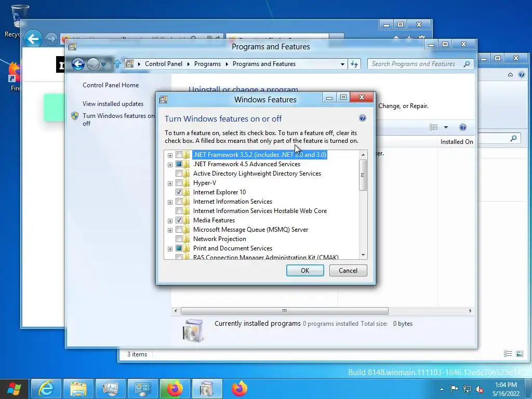The height and width of the screenshot is (399, 532).
Task: Click Programs in the address breadcrumb
Action: (207, 64)
